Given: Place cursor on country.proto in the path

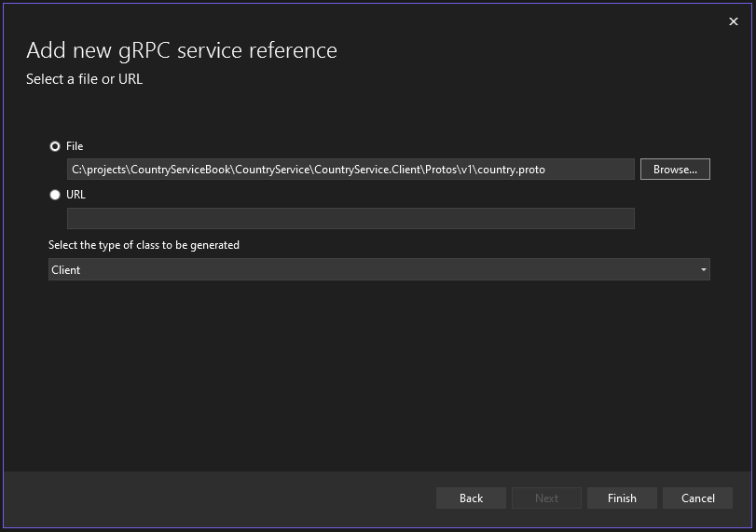Looking at the screenshot, I should pyautogui.click(x=511, y=170).
